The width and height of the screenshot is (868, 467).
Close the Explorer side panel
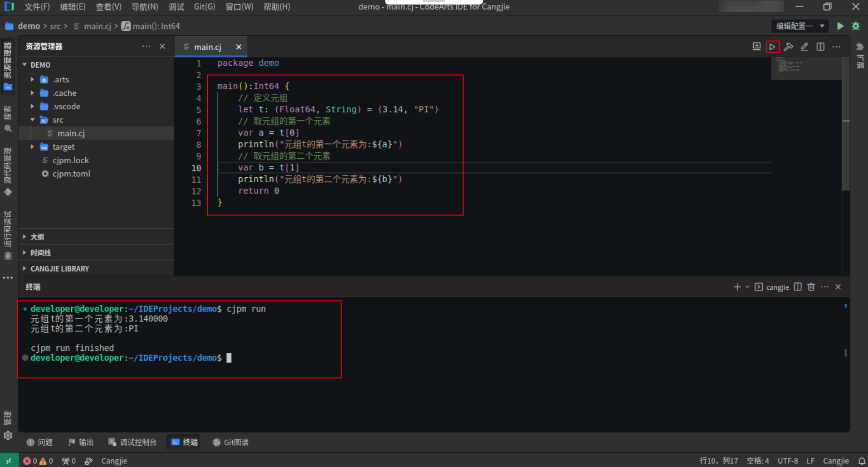[x=162, y=46]
